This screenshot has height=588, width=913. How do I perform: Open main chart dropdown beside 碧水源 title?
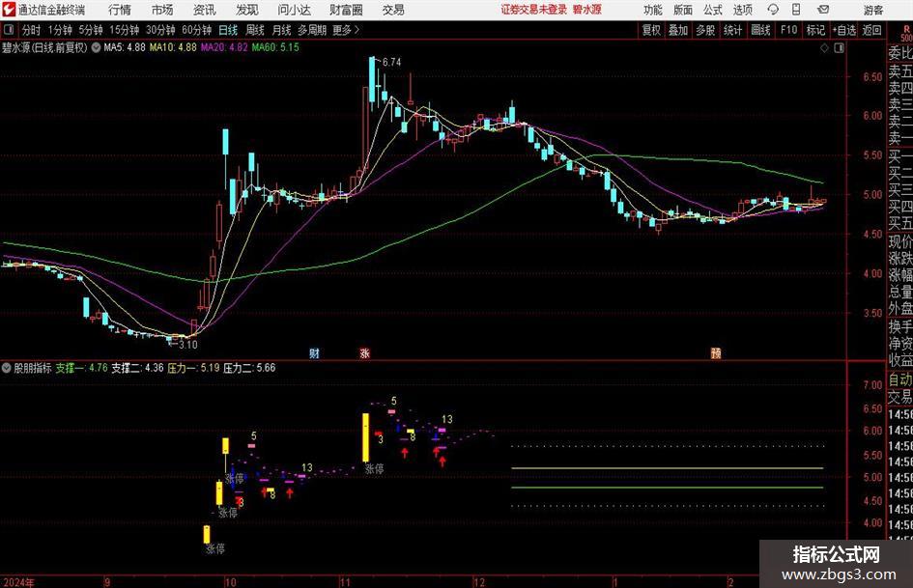[96, 47]
